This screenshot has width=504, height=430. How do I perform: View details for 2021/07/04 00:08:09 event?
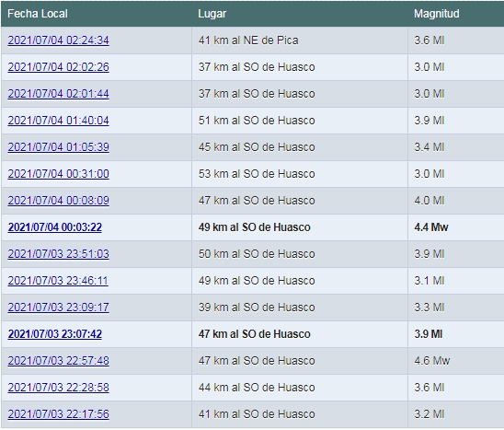pyautogui.click(x=58, y=201)
